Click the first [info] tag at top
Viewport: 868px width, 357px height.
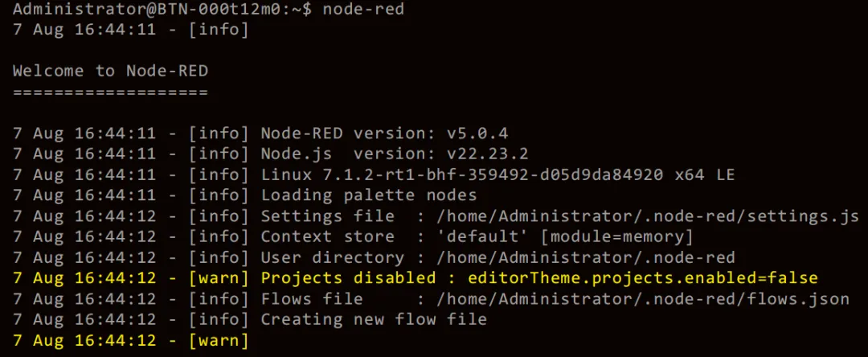219,29
